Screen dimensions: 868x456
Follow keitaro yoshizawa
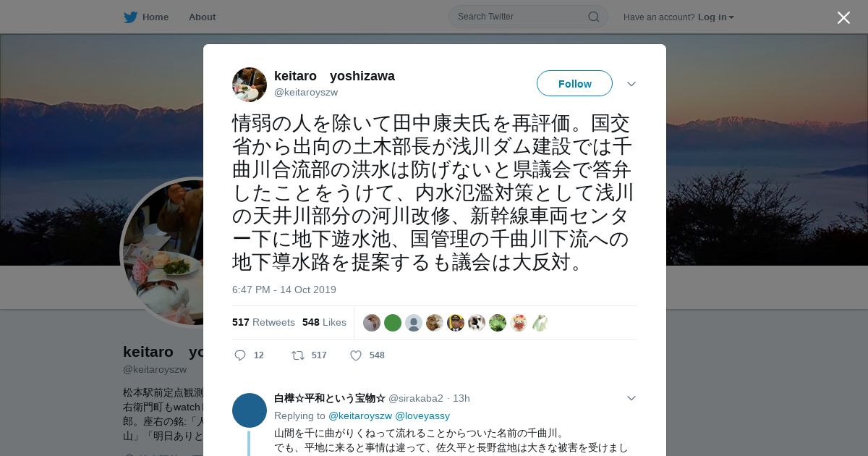[574, 83]
